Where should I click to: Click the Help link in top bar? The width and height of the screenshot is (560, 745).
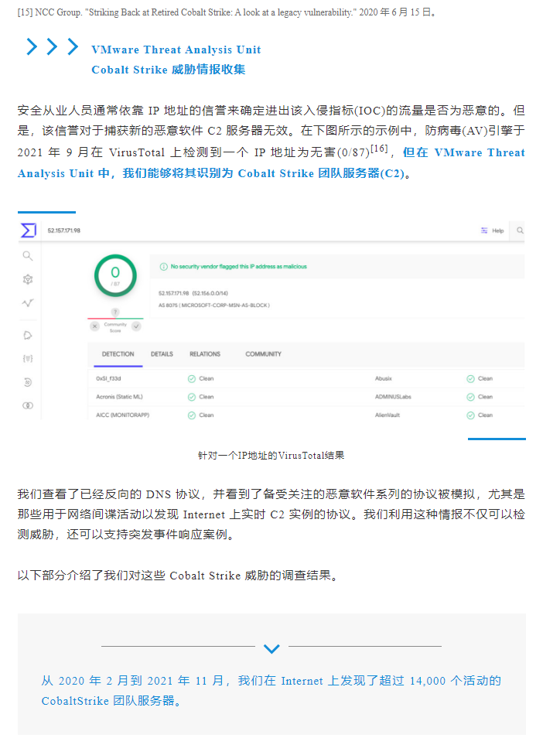498,231
